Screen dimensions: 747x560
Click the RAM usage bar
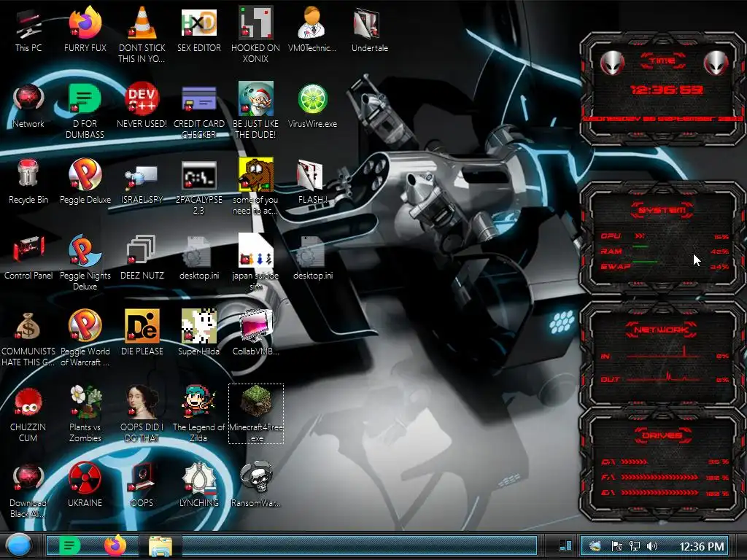[x=640, y=246]
